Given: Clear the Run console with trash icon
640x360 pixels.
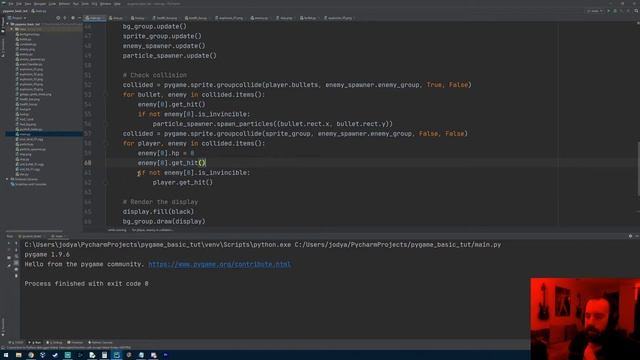Looking at the screenshot, I should tap(16, 276).
